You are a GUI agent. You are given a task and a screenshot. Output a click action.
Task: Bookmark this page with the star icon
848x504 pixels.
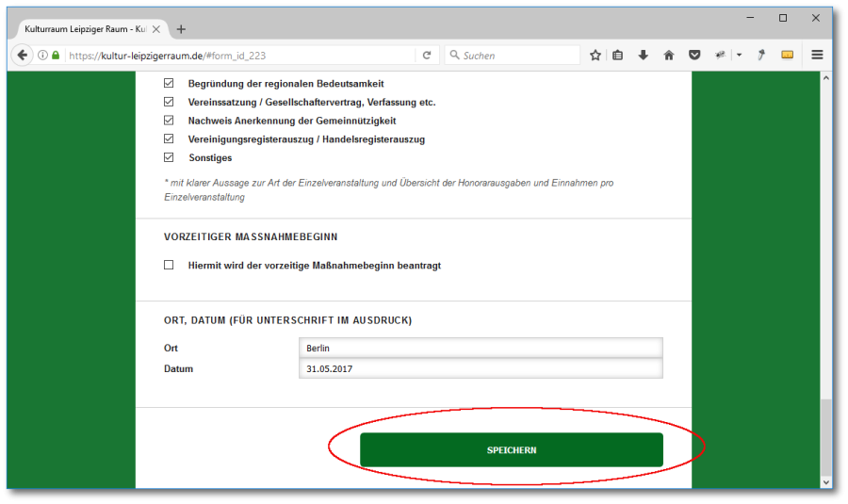tap(595, 56)
